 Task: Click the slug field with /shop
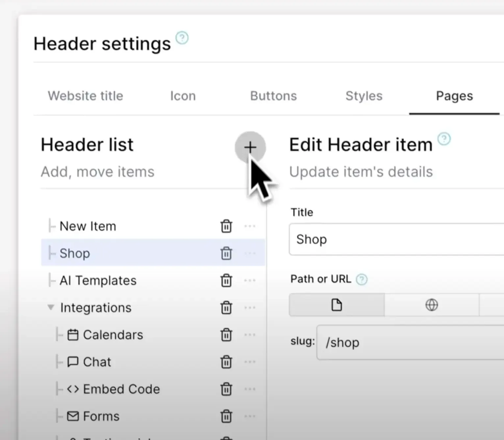click(x=410, y=343)
